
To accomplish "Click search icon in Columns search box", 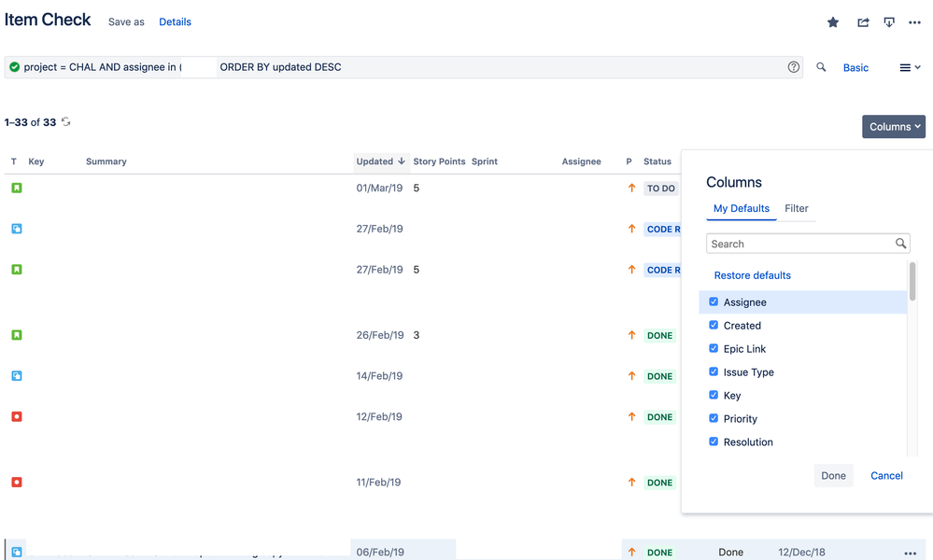I will pos(900,244).
